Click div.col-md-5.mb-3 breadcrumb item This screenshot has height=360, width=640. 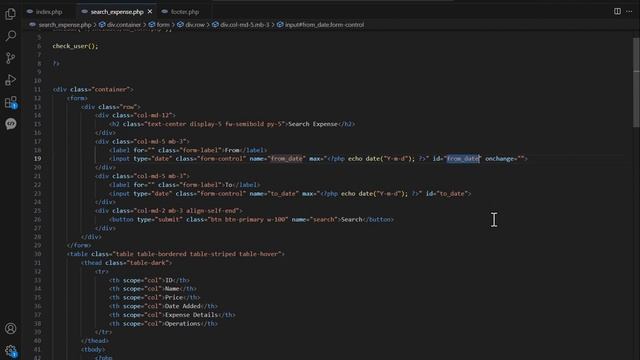tap(244, 25)
